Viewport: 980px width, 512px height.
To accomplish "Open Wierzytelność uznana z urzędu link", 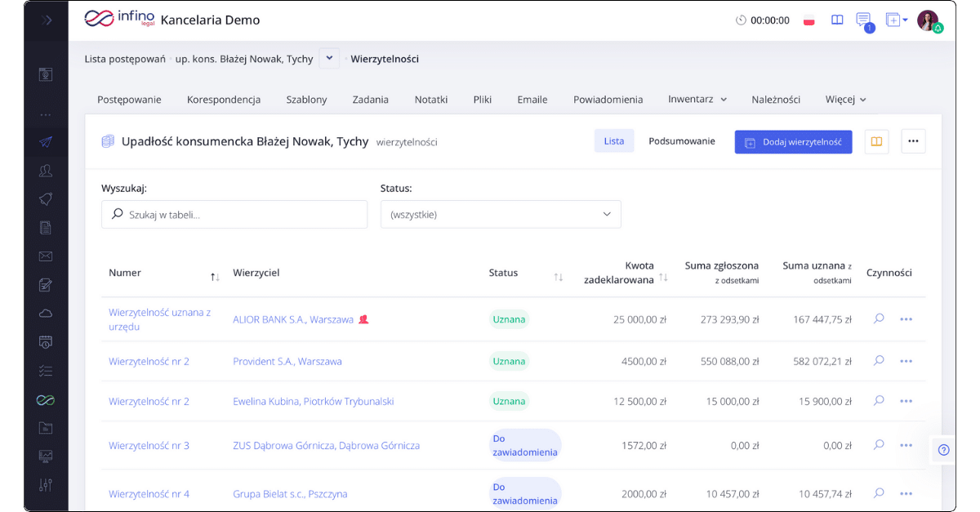I will (x=160, y=319).
